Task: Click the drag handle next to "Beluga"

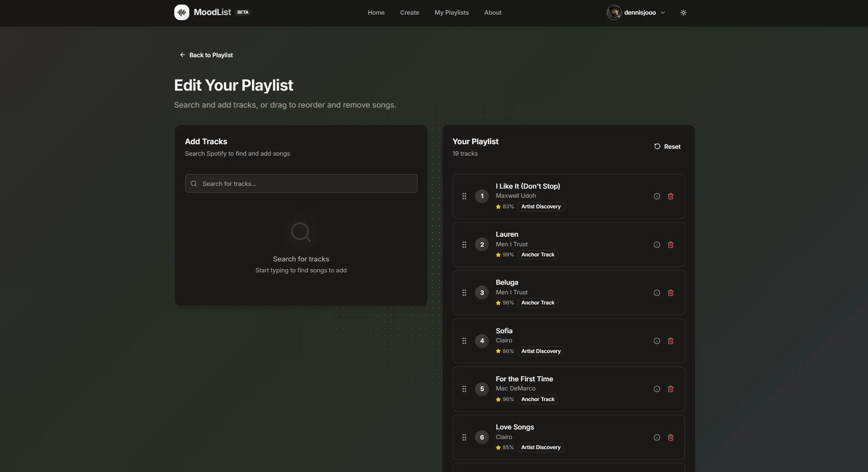Action: pyautogui.click(x=464, y=293)
